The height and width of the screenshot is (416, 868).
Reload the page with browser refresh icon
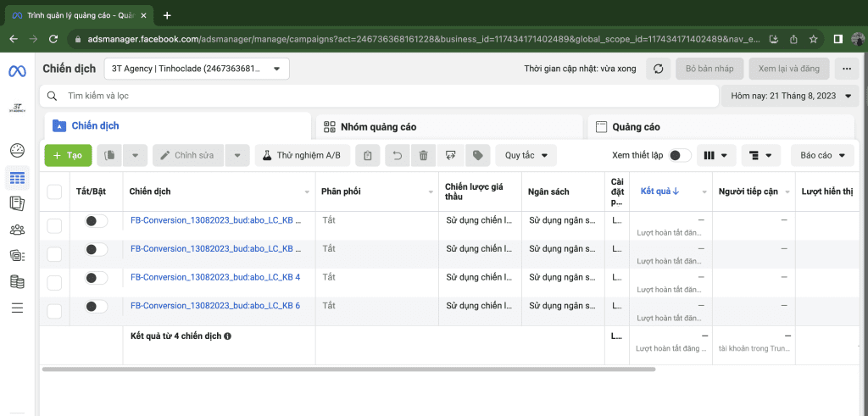(53, 39)
